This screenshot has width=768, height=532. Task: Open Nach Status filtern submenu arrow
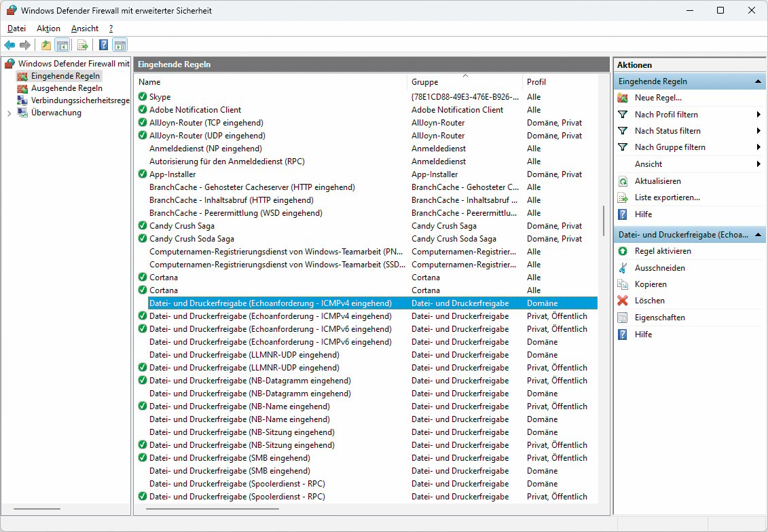(758, 131)
